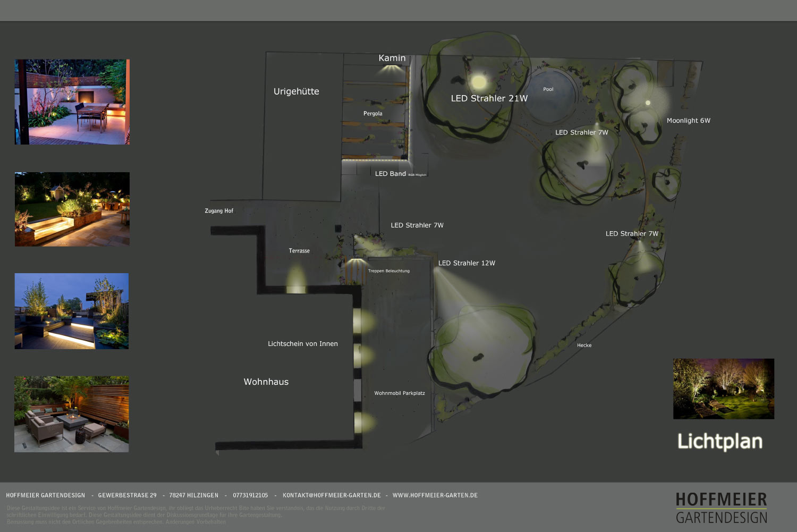Image resolution: width=797 pixels, height=532 pixels.
Task: Click the glowing LED Strahler 21W light spot
Action: (479, 82)
